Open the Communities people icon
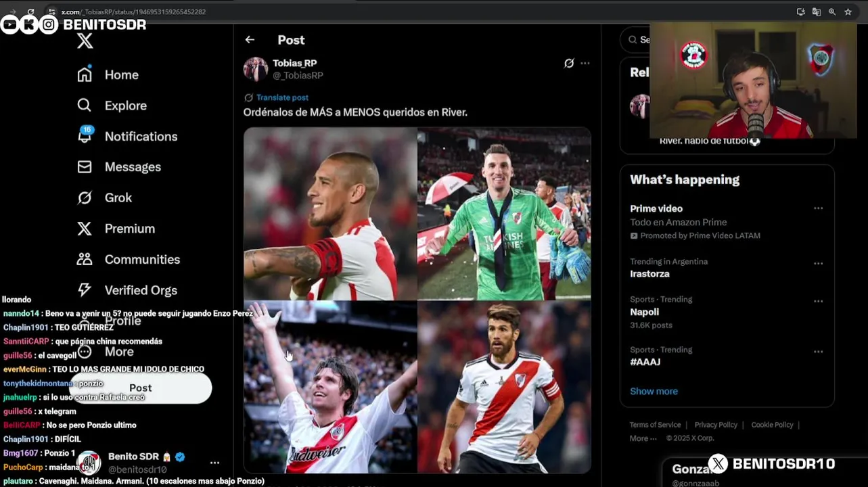The image size is (868, 487). click(x=85, y=259)
